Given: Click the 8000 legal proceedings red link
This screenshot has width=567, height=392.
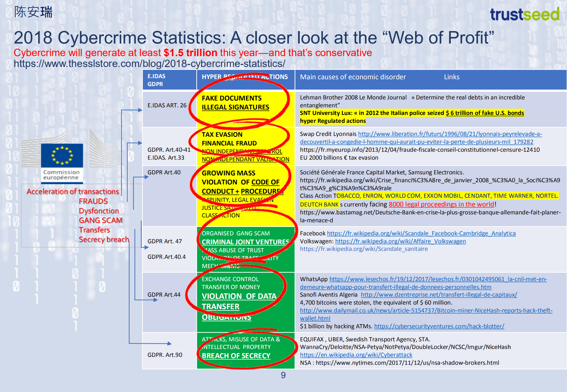Looking at the screenshot, I should [x=441, y=204].
